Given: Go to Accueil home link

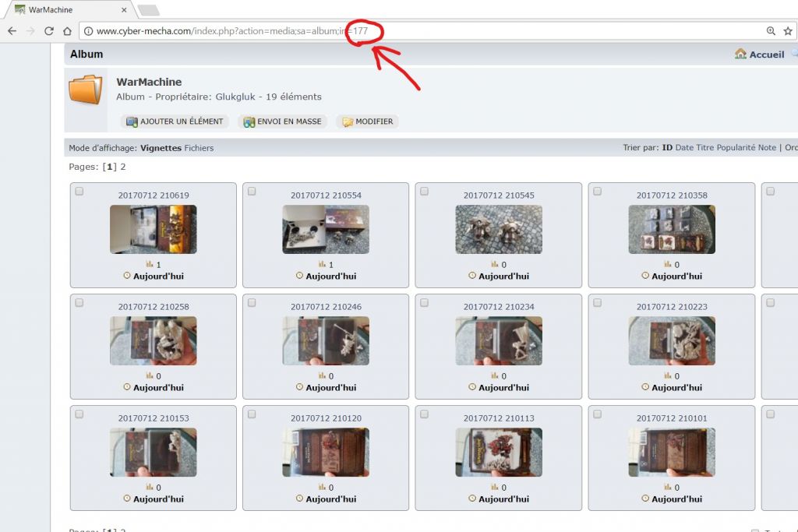Looking at the screenshot, I should 760,54.
